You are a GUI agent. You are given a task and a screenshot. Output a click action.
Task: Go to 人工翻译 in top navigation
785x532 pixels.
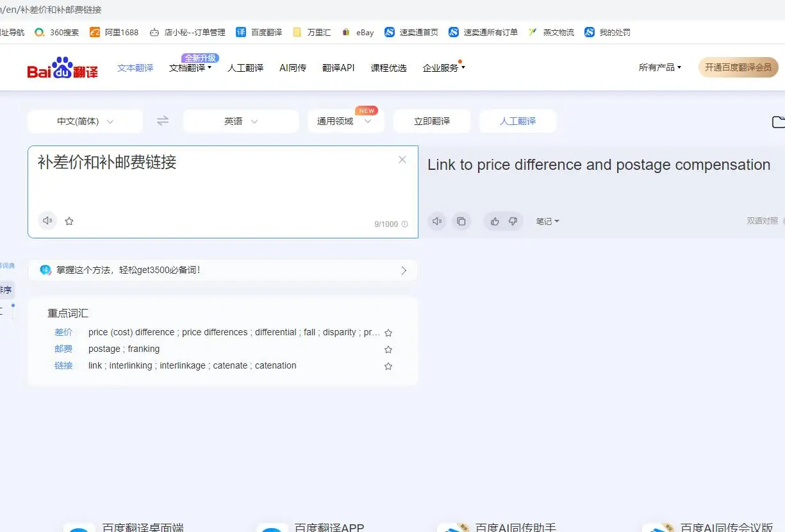(x=245, y=68)
